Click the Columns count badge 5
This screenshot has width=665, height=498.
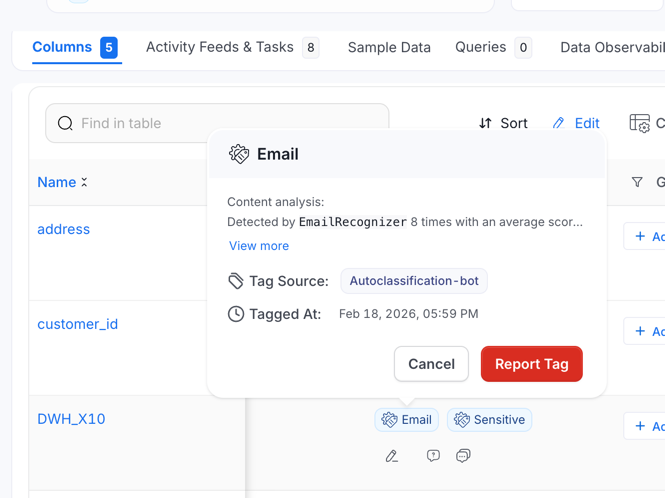(x=109, y=47)
